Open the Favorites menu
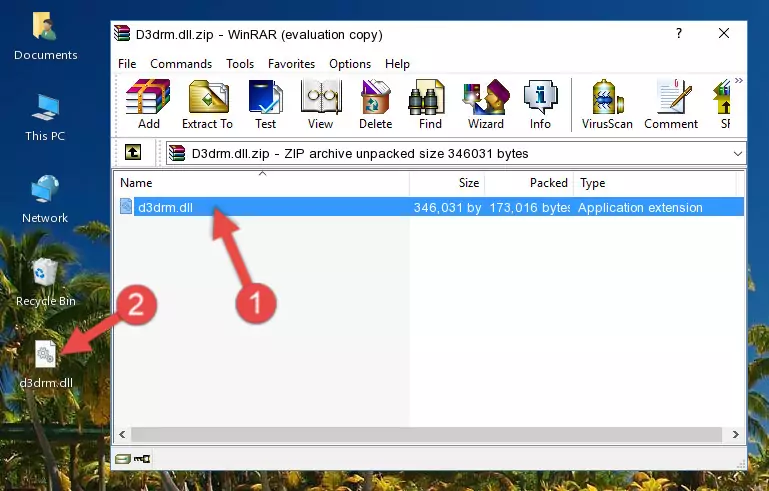This screenshot has width=769, height=491. 291,64
